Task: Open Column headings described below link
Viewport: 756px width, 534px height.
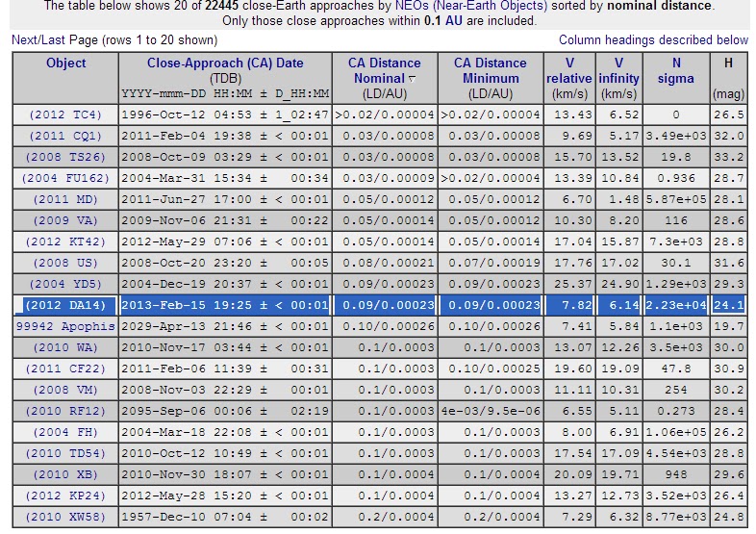Action: click(653, 40)
